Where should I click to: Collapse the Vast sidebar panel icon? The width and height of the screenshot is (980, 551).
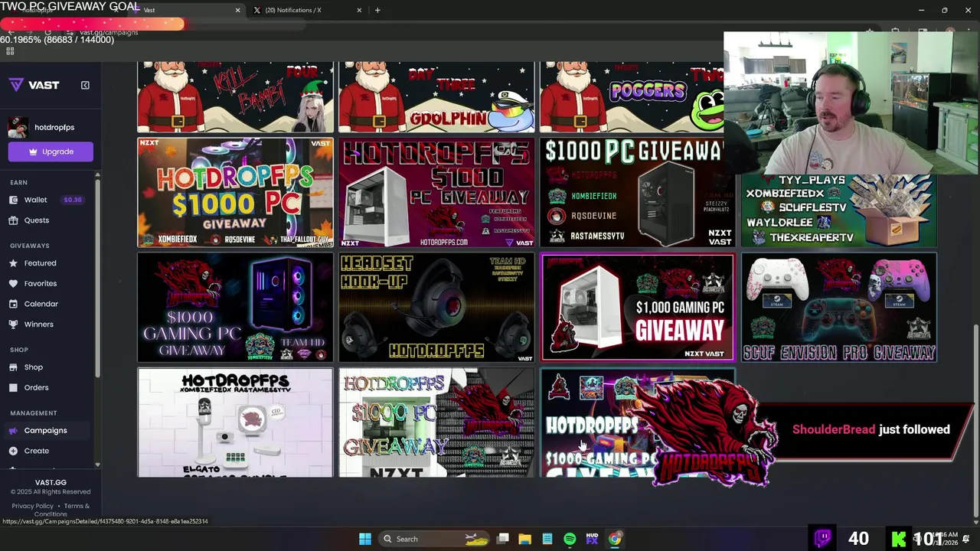[x=85, y=85]
